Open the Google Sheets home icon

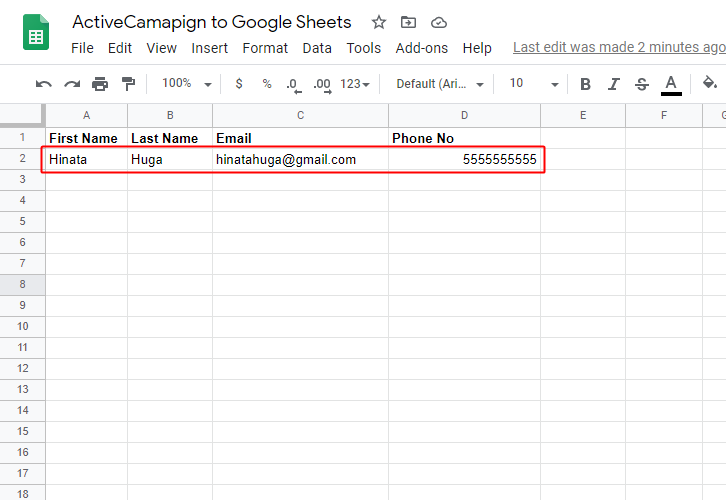(36, 32)
